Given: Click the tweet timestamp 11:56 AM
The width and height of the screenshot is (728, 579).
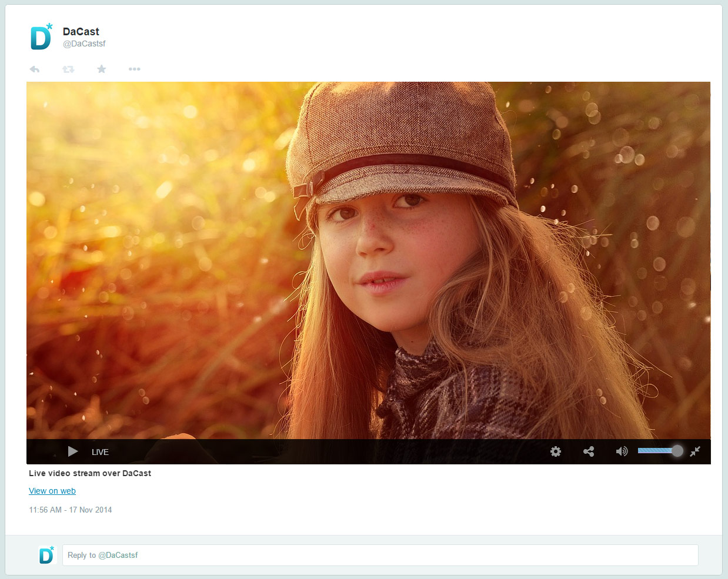Looking at the screenshot, I should click(71, 510).
